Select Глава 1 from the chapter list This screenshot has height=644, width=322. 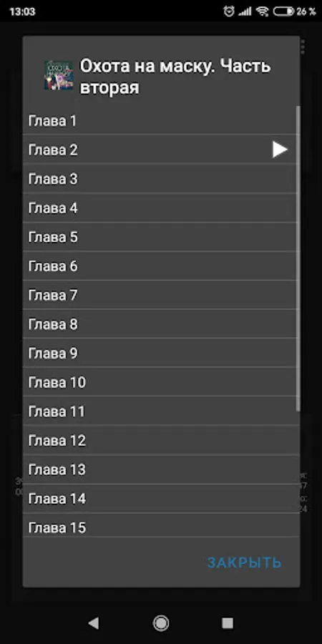[x=161, y=121]
